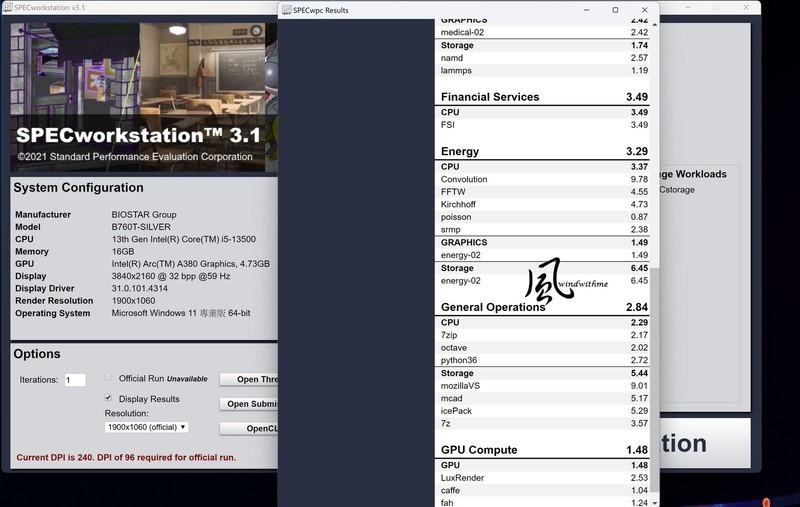Close the SPECworkstation main window

746,7
